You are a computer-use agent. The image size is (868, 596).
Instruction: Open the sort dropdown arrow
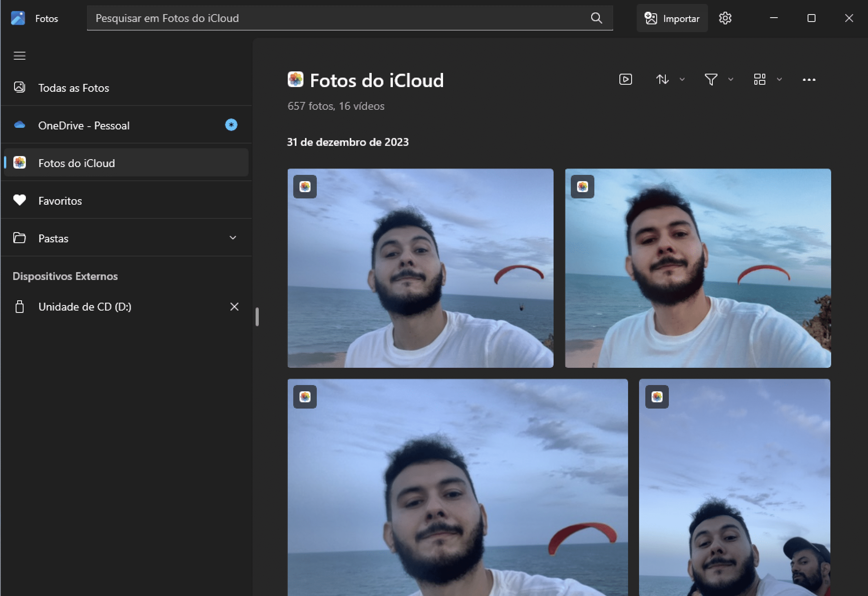[x=682, y=80]
